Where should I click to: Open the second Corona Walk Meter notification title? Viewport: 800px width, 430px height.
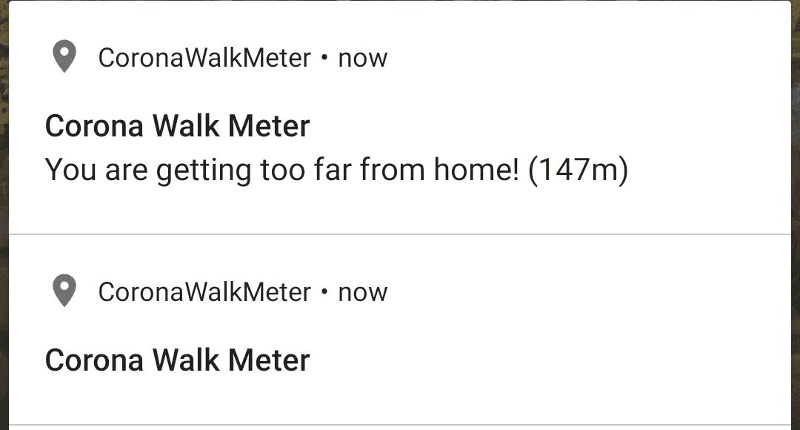[178, 360]
